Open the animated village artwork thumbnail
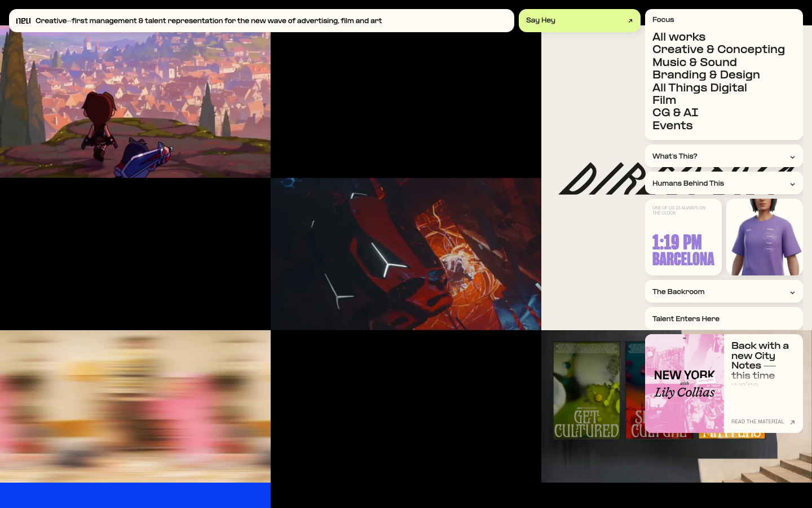This screenshot has width=812, height=508. tap(135, 102)
